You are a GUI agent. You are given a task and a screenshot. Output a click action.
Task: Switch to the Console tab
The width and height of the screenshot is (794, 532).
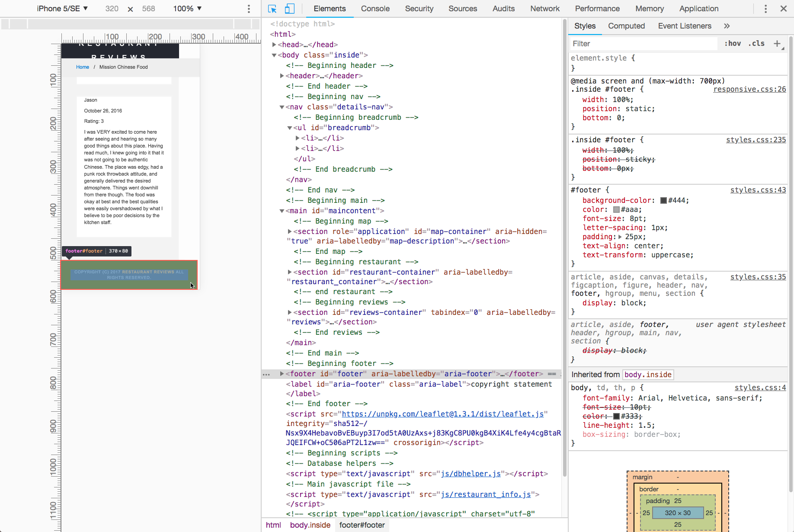tap(375, 9)
